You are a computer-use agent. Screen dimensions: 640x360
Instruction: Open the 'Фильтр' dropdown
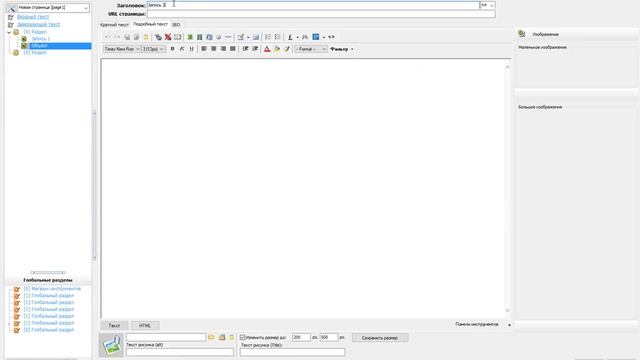point(342,49)
